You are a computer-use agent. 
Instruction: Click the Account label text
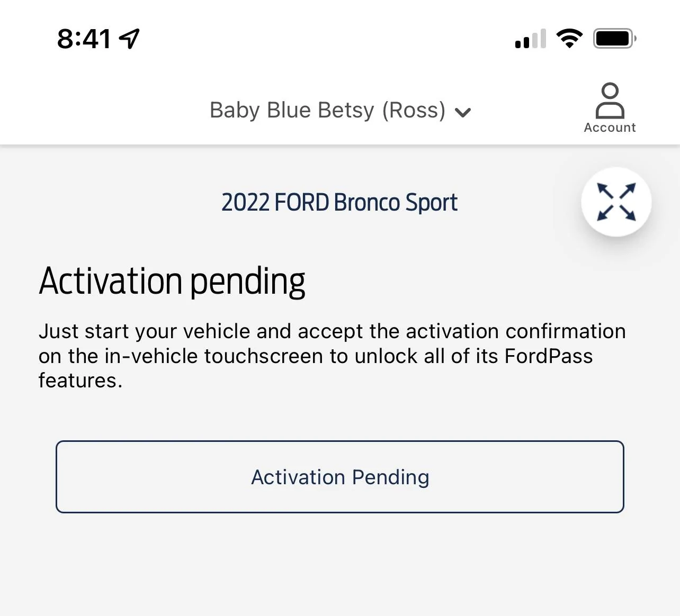click(610, 127)
